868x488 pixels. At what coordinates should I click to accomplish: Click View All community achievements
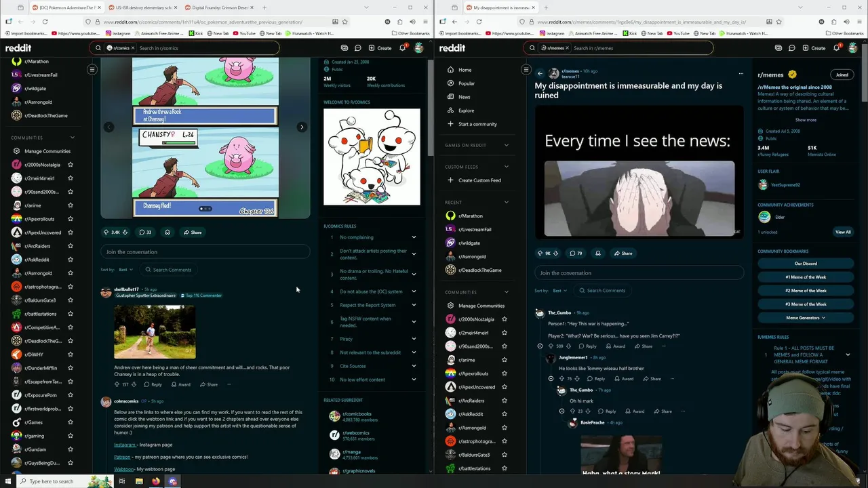843,232
